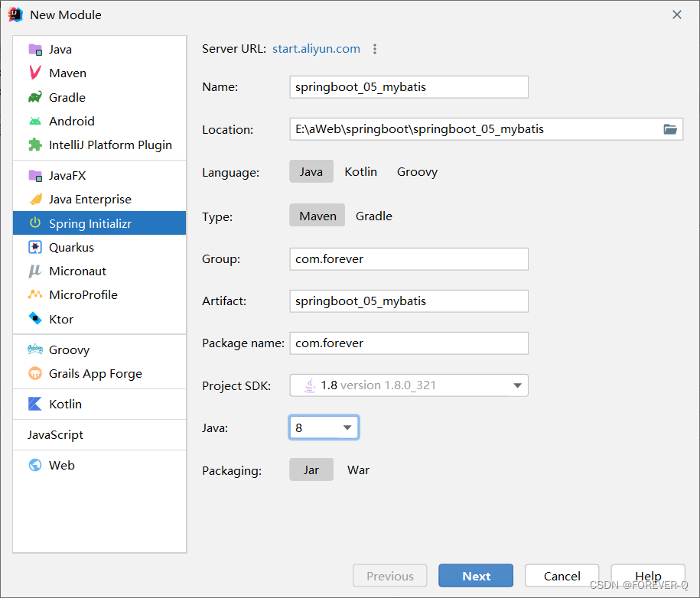Switch to the JavaScript category
This screenshot has height=598, width=700.
pyautogui.click(x=54, y=434)
